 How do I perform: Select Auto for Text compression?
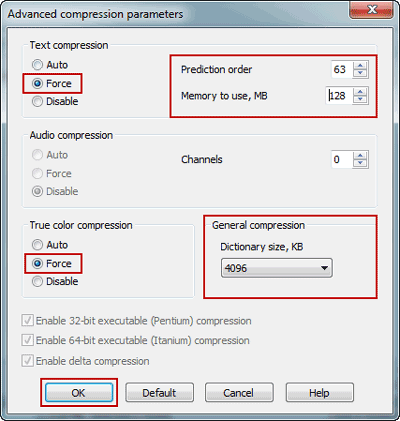pos(50,65)
